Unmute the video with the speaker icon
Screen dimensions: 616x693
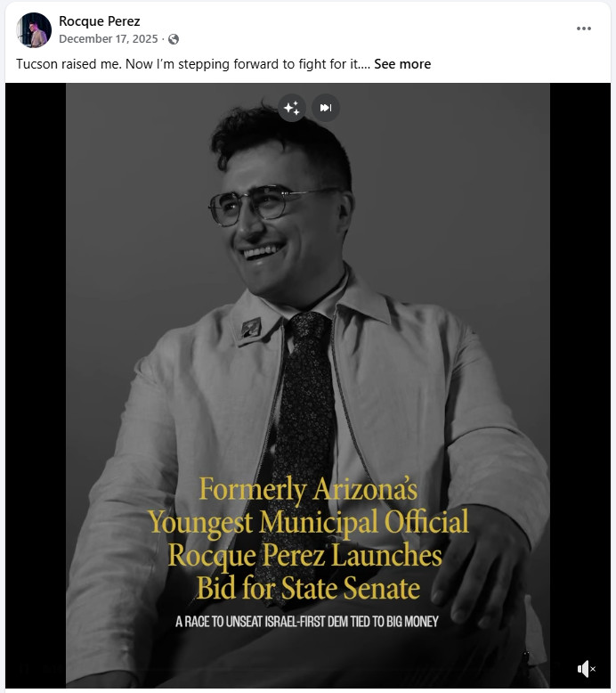pos(586,668)
